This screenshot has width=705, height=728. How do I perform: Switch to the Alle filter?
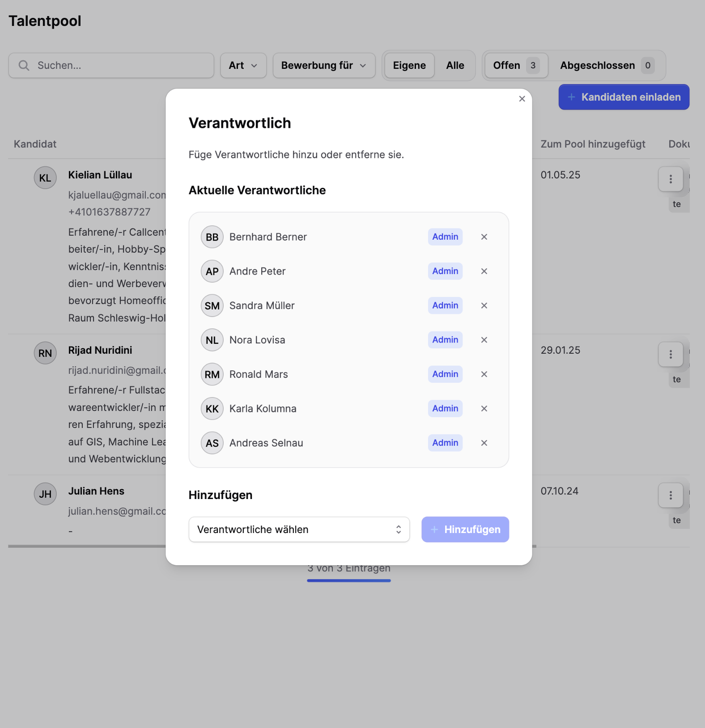(x=455, y=66)
